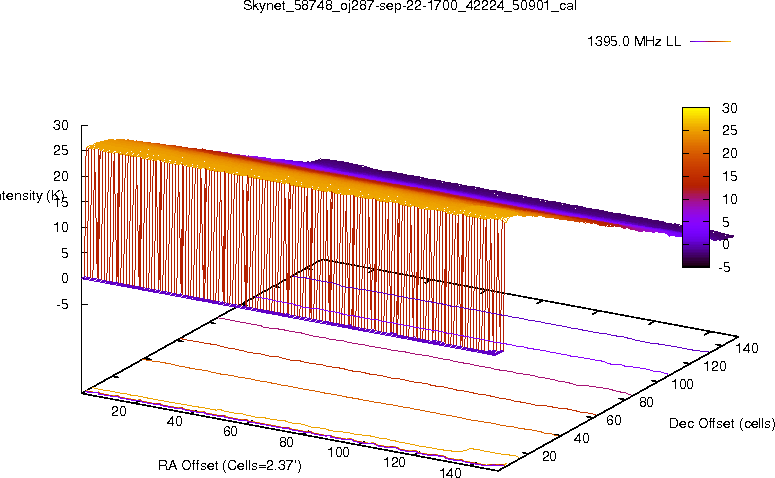The height and width of the screenshot is (478, 775).
Task: Click the Intensity axis tick 10
Action: pos(61,227)
